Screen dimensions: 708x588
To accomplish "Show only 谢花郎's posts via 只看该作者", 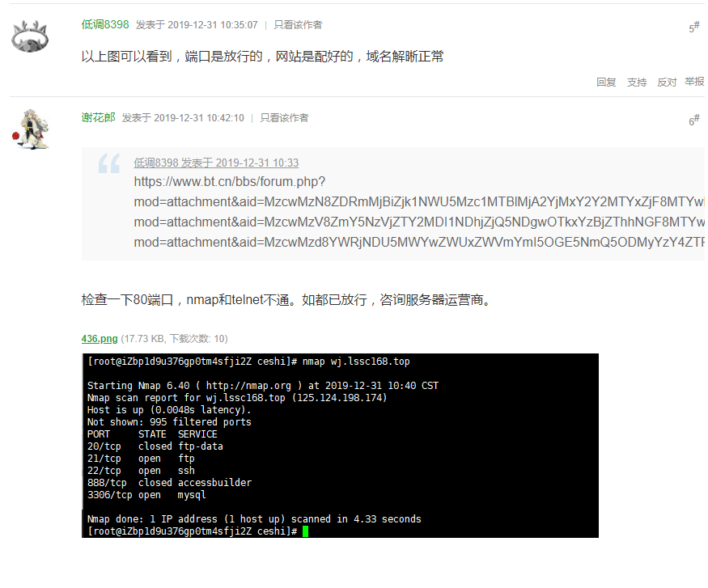I will coord(284,118).
